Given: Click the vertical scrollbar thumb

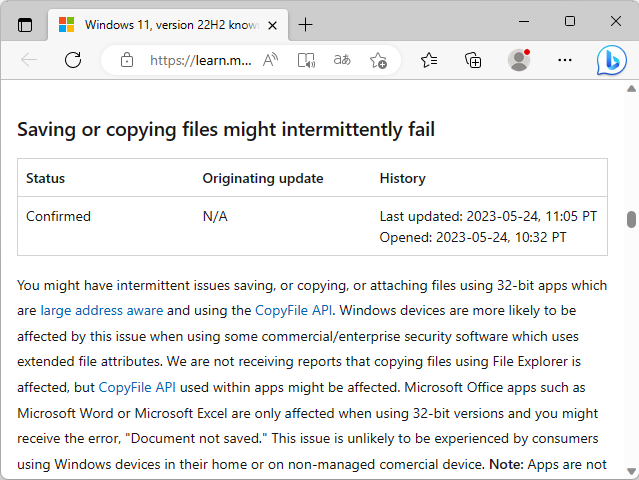Looking at the screenshot, I should point(631,220).
